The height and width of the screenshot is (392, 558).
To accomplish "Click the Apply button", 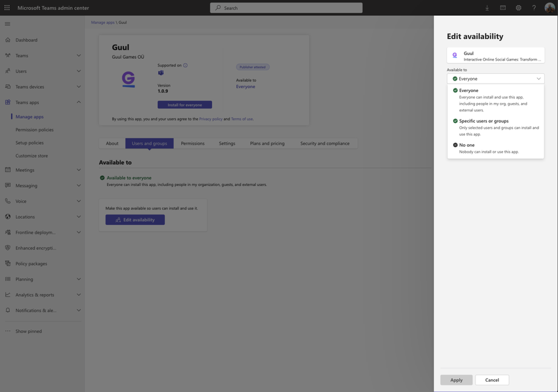I will [x=456, y=380].
